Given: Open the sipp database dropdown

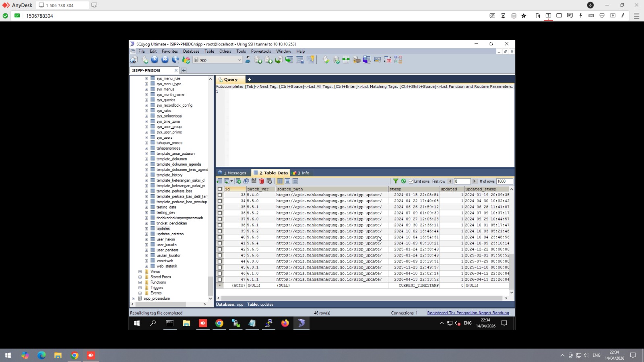Looking at the screenshot, I should (x=239, y=60).
